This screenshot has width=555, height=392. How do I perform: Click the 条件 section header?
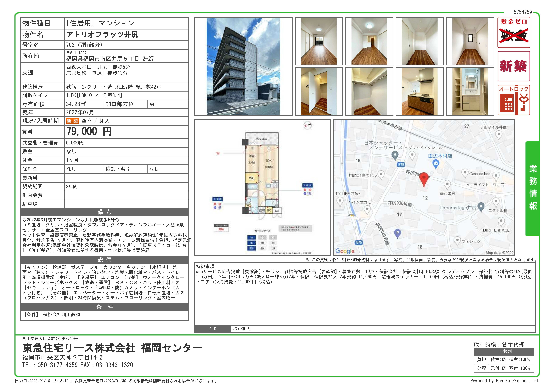pos(105,307)
